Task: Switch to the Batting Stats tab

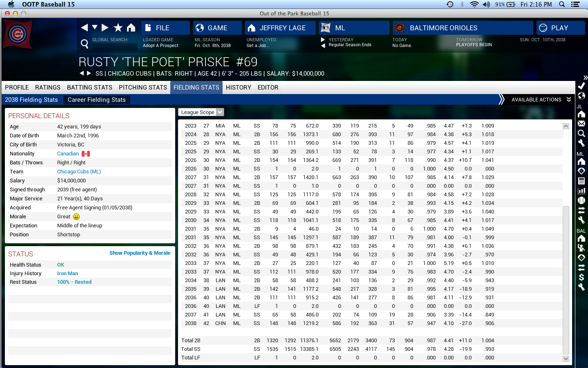Action: pos(89,88)
